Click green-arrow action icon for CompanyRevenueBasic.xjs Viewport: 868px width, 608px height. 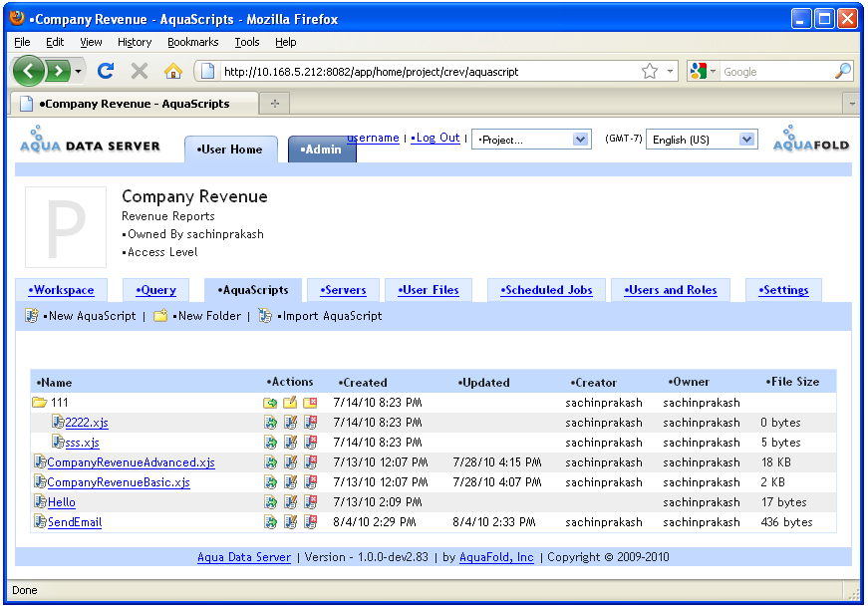coord(270,482)
